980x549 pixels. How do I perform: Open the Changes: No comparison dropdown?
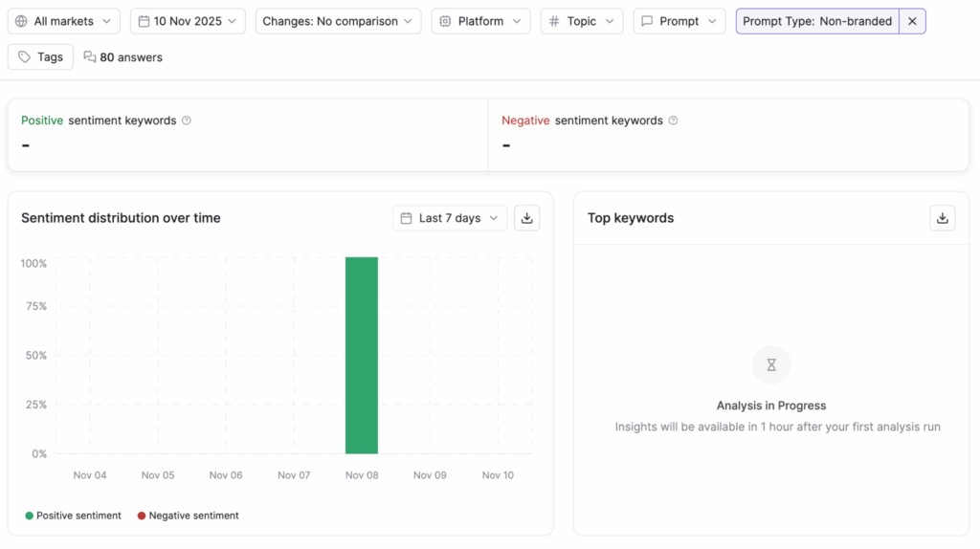click(338, 21)
